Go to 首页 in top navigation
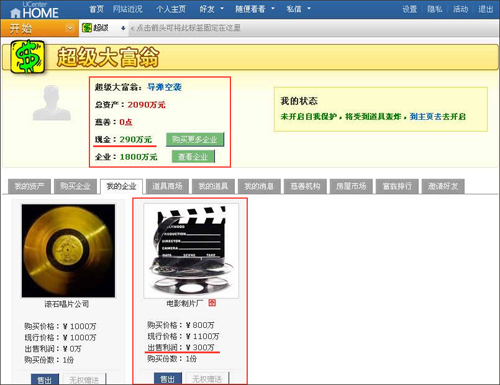 (96, 9)
